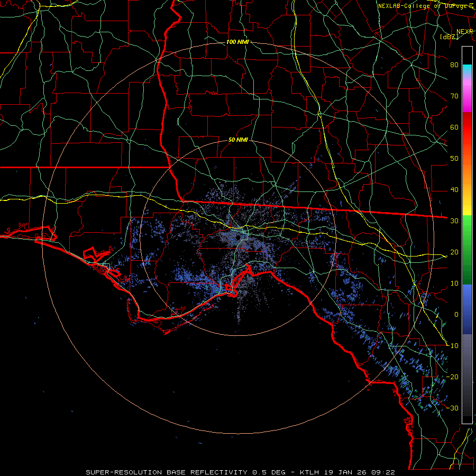The image size is (476, 476).
Task: Click the orange band on the color bar
Action: 467,173
